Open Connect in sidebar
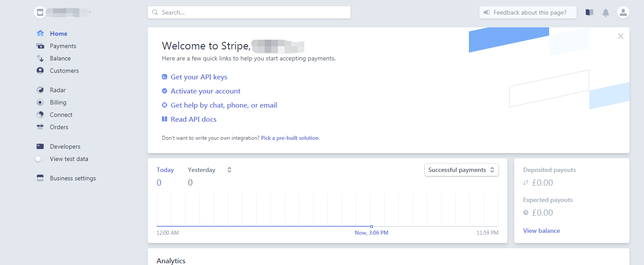 point(61,115)
